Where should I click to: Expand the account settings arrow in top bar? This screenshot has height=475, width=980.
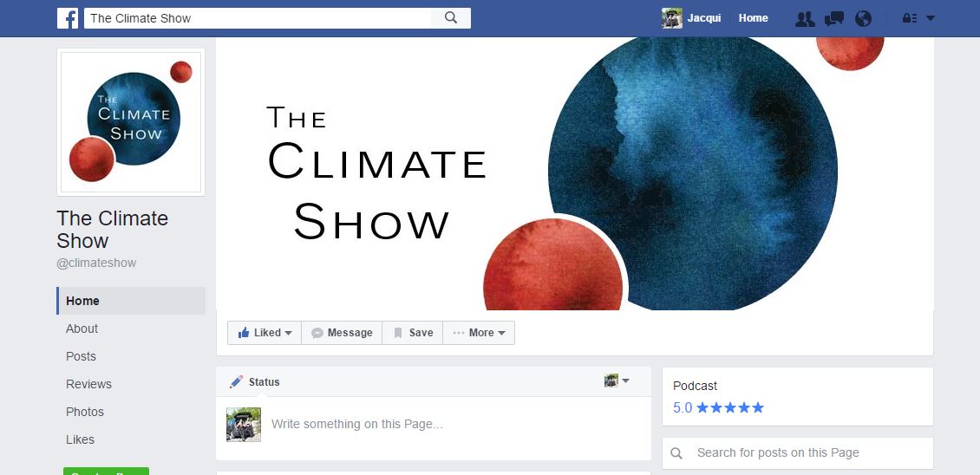pos(930,18)
